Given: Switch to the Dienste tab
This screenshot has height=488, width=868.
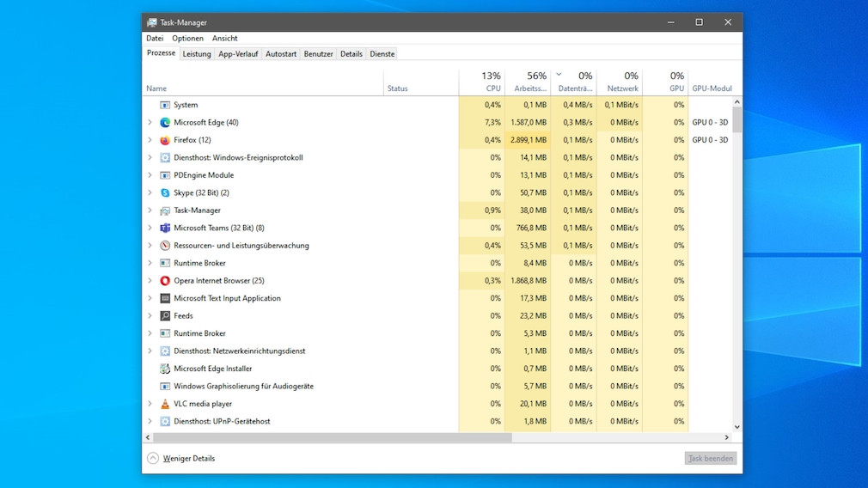Looking at the screenshot, I should 382,53.
